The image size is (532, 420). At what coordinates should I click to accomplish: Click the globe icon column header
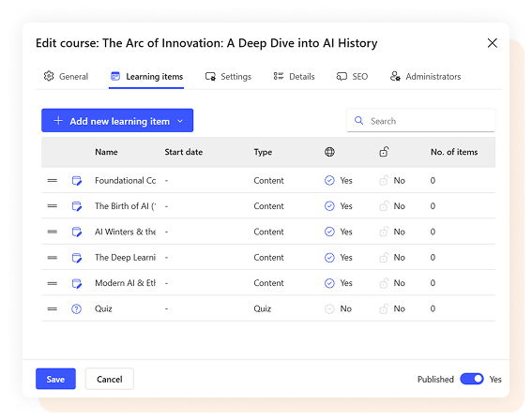[329, 152]
